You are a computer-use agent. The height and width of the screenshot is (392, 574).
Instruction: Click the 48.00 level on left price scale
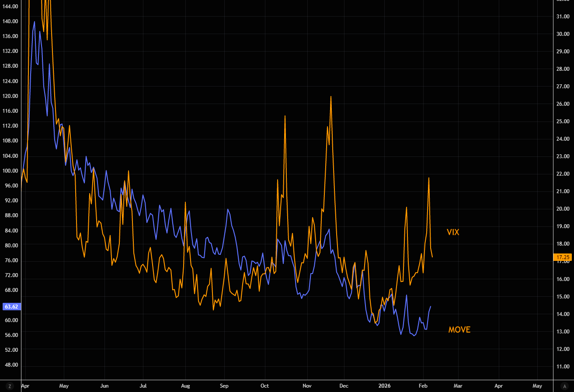[10, 365]
